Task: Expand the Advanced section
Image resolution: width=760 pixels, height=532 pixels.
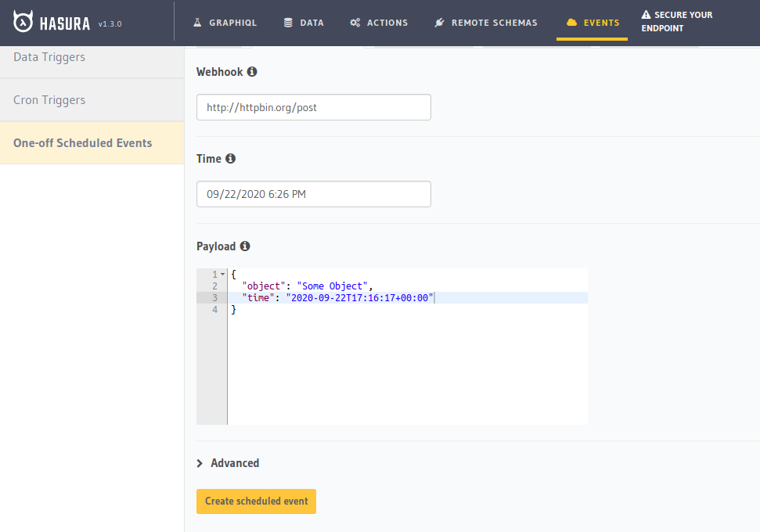Action: click(x=228, y=462)
